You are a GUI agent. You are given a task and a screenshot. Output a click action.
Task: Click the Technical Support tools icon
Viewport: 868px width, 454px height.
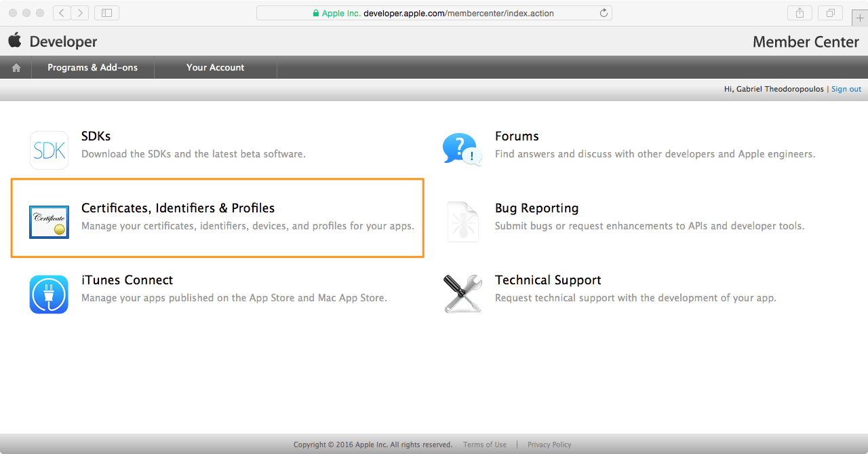click(x=462, y=294)
